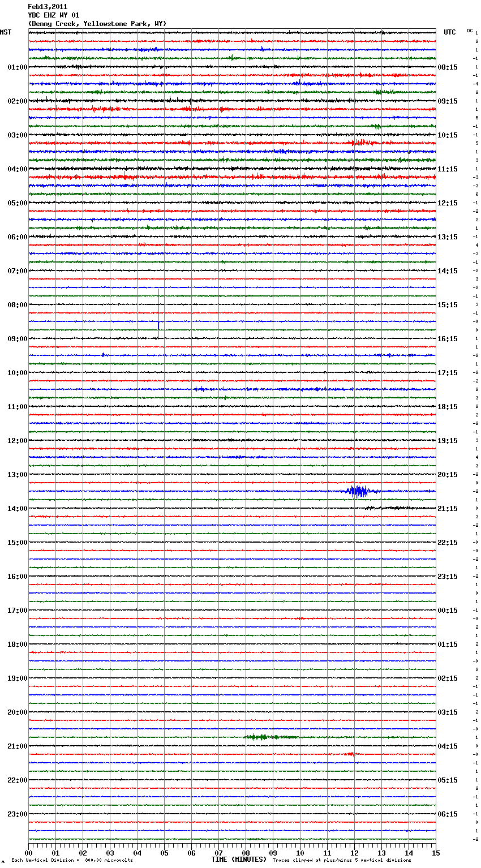Select the 20:00 MST row label
481x868 pixels.
18,712
